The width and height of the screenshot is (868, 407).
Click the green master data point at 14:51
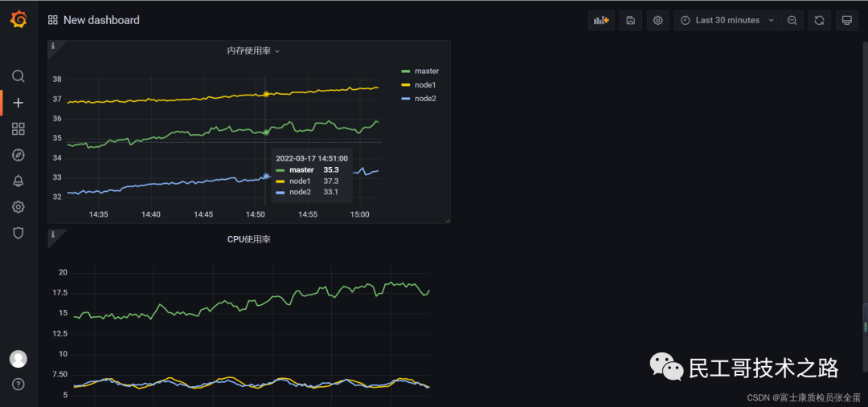(266, 132)
